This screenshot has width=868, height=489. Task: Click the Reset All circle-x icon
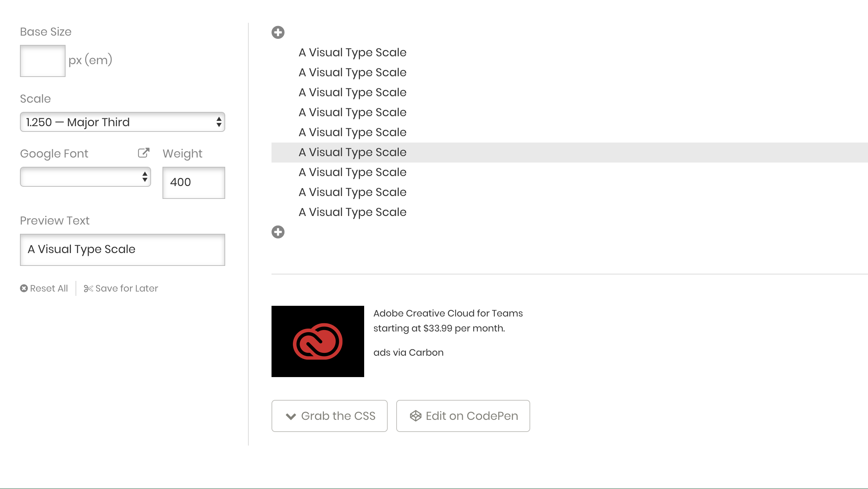coord(24,288)
